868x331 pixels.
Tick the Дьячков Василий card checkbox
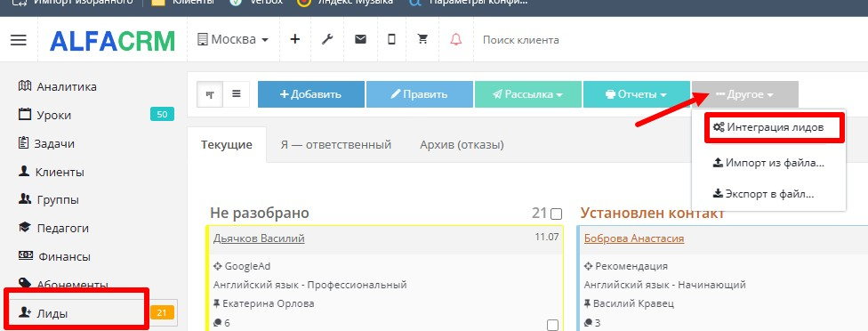(552, 325)
